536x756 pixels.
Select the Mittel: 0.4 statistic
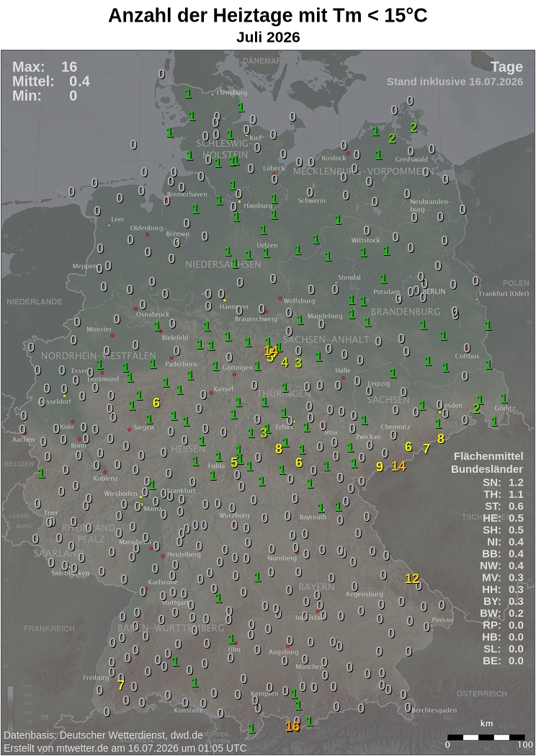pos(51,81)
